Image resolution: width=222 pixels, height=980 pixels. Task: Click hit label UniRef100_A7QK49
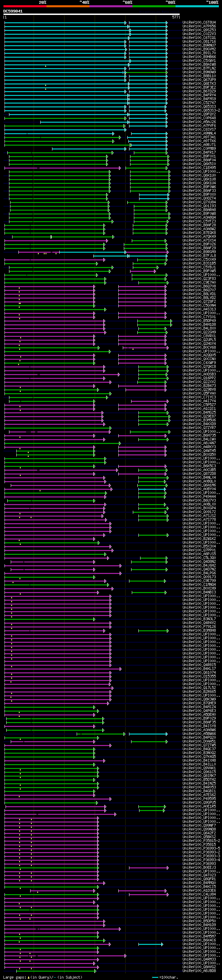coord(199,237)
